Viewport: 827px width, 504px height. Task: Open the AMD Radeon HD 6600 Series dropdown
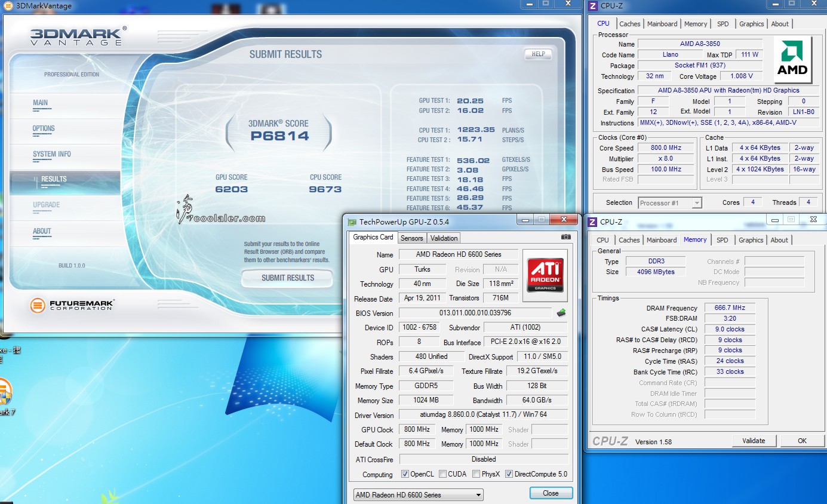418,494
